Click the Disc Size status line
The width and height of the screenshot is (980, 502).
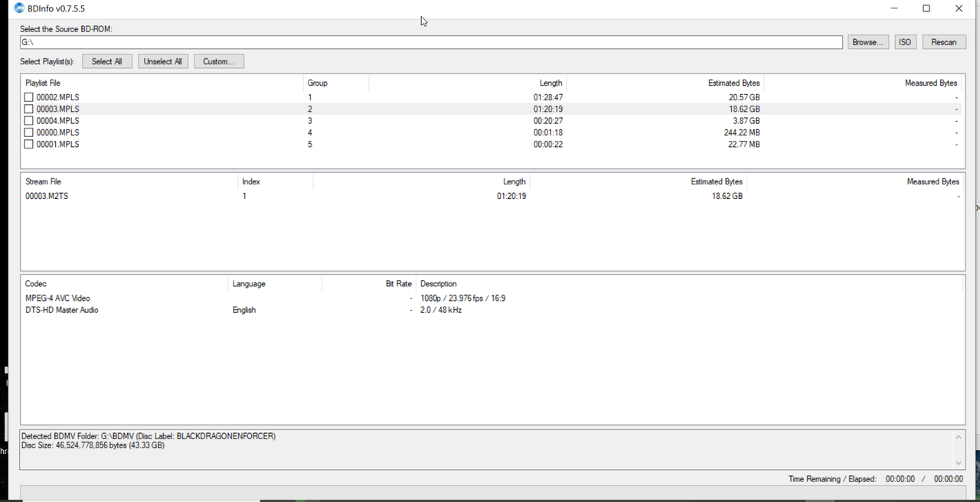[x=93, y=445]
